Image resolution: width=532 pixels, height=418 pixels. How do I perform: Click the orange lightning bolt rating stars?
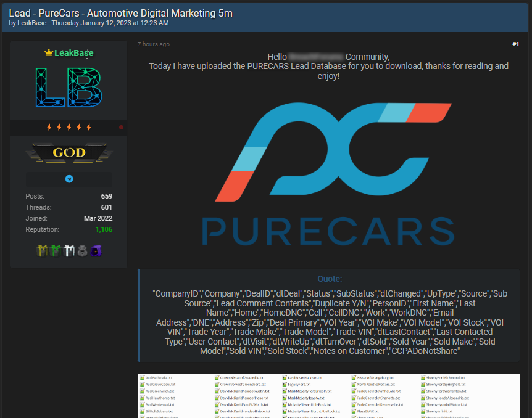69,127
